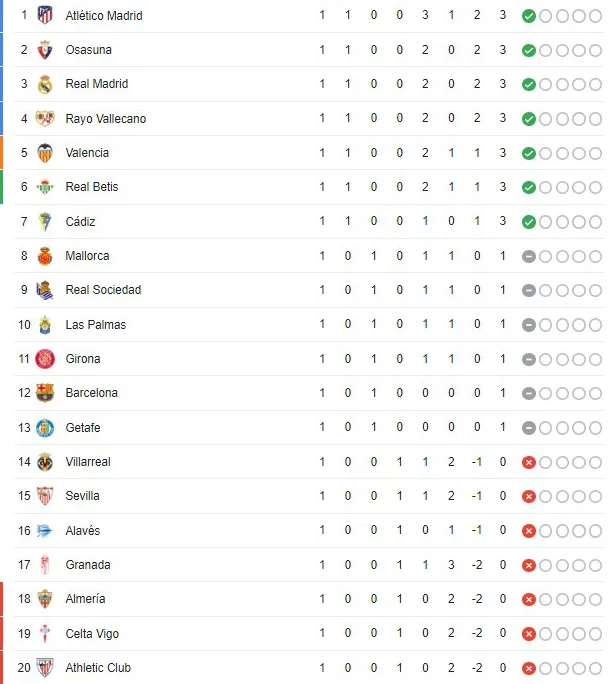Click the Villarreal yellow crest
The width and height of the screenshot is (613, 684).
click(x=45, y=462)
